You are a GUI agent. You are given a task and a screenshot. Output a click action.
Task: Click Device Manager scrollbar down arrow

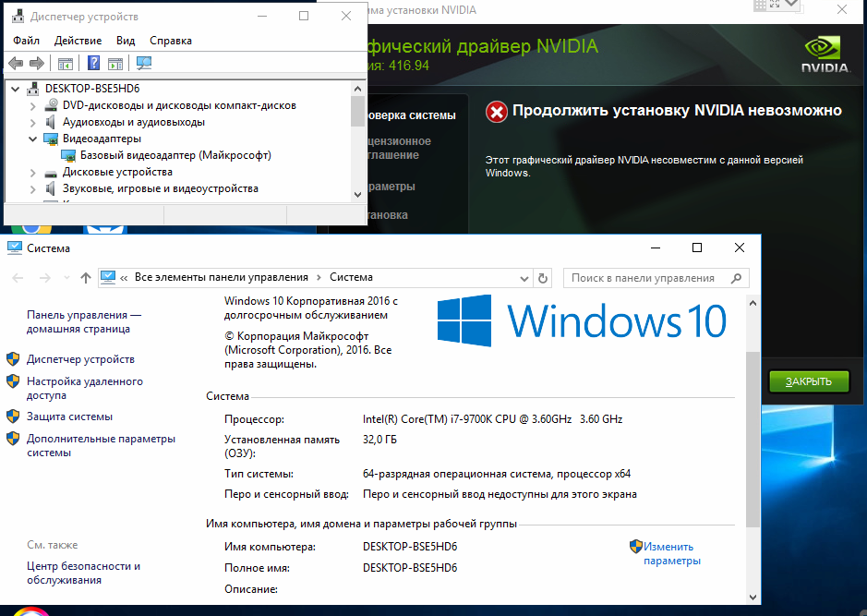(357, 195)
